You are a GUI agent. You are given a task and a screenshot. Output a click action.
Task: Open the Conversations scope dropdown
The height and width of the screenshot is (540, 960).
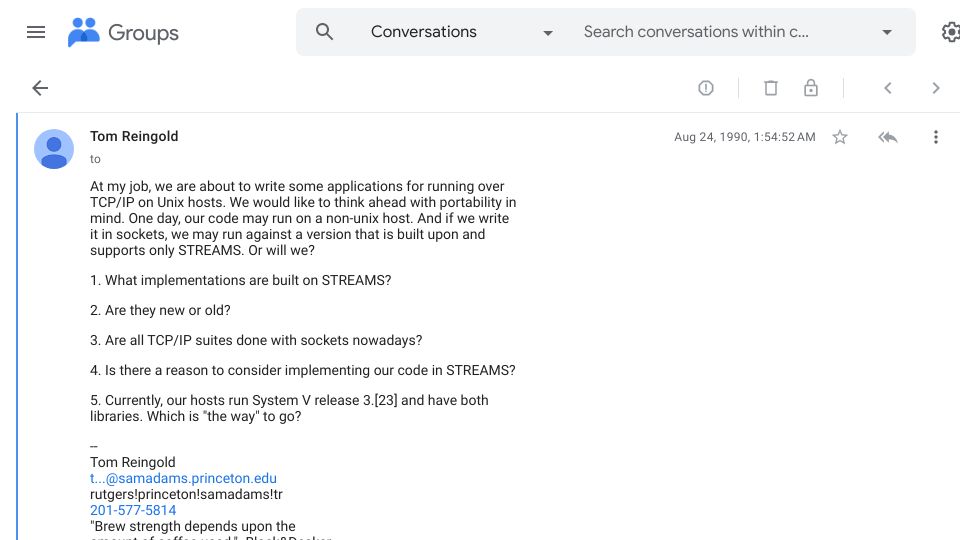pos(462,32)
